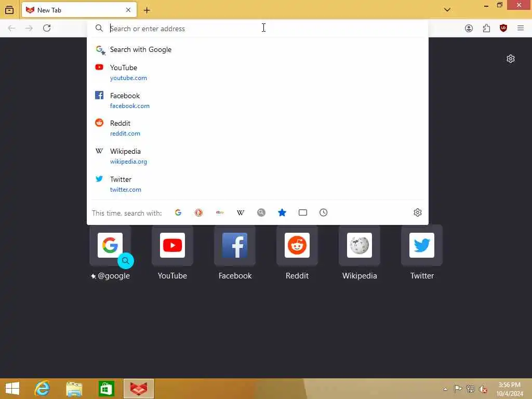Viewport: 532px width, 399px height.
Task: Show hidden tray icons arrow
Action: coord(445,389)
